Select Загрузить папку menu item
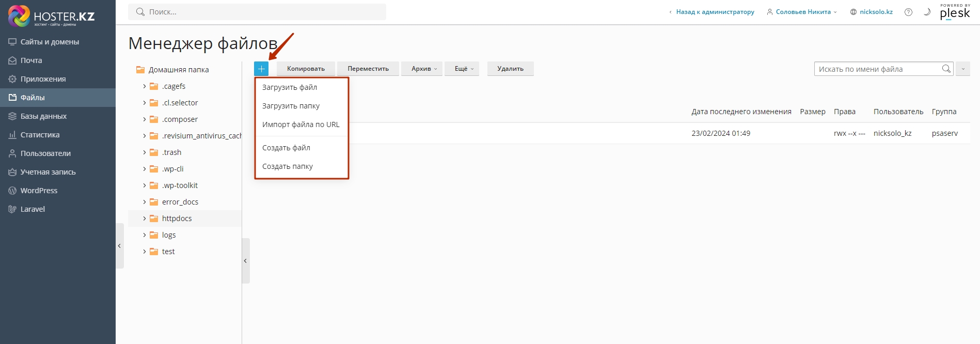980x344 pixels. (302, 106)
